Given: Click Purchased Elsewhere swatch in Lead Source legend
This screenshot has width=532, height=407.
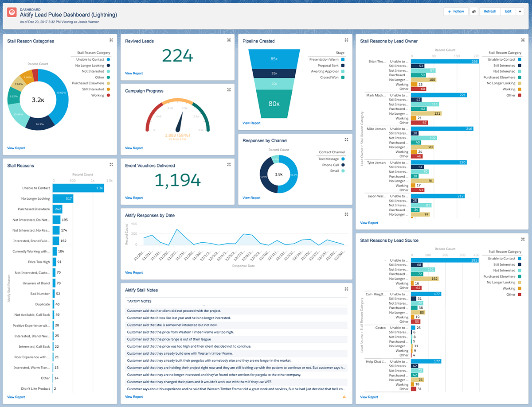Looking at the screenshot, I should click(520, 276).
